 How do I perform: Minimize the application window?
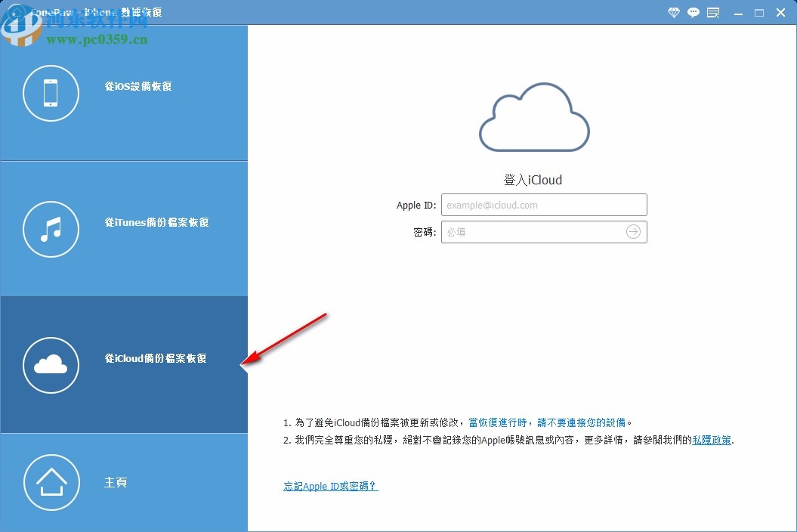[x=737, y=12]
